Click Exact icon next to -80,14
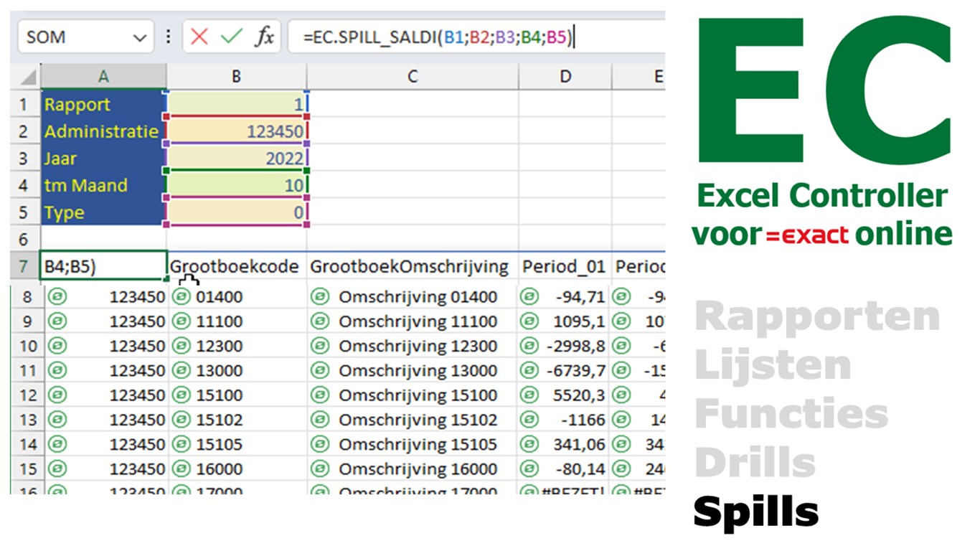The height and width of the screenshot is (551, 980). click(529, 468)
